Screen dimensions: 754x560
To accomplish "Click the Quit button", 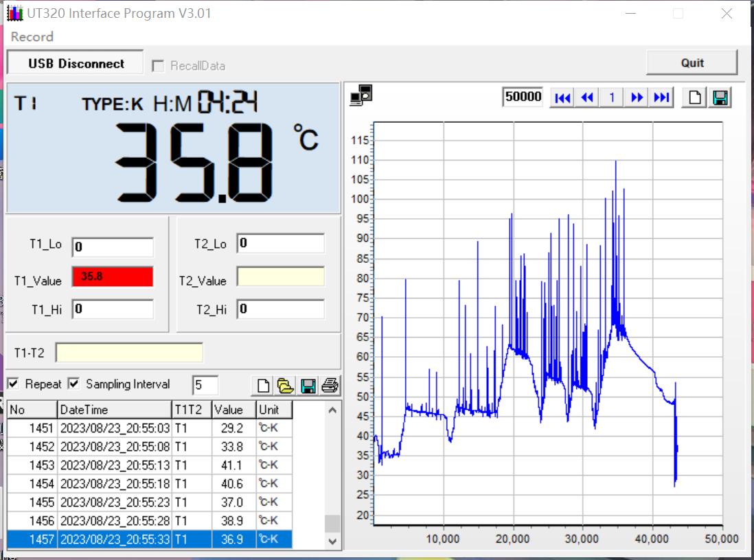I will coord(692,62).
